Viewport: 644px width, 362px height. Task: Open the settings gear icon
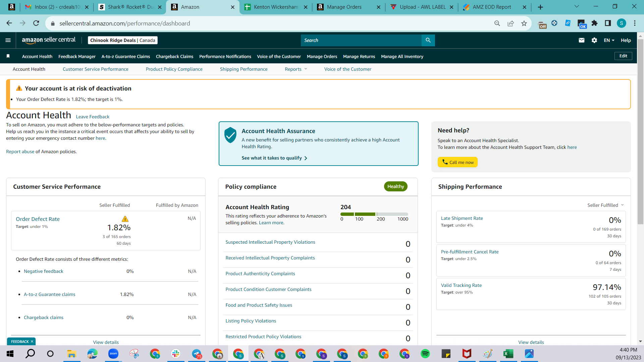594,40
